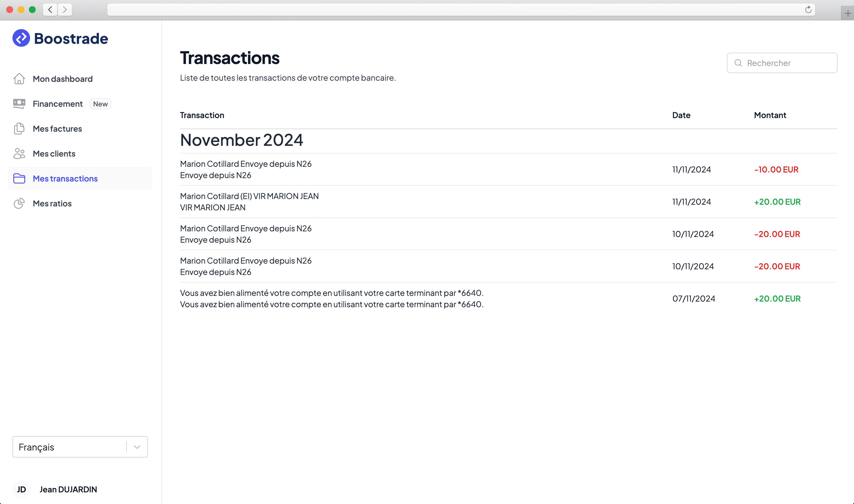This screenshot has width=854, height=504.
Task: Reload page with browser refresh icon
Action: [x=808, y=10]
